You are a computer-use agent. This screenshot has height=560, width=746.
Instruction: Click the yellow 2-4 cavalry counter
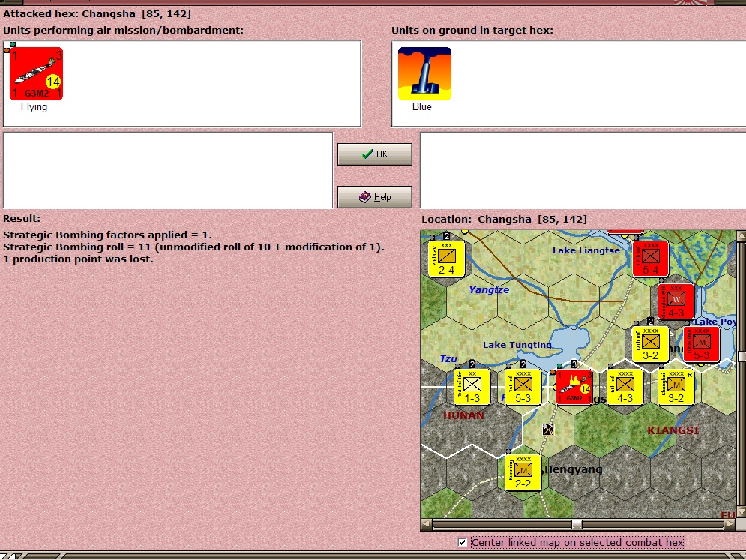pyautogui.click(x=446, y=259)
